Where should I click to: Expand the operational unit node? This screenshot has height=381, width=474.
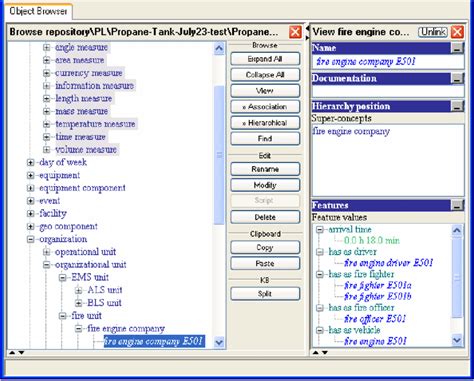[47, 252]
